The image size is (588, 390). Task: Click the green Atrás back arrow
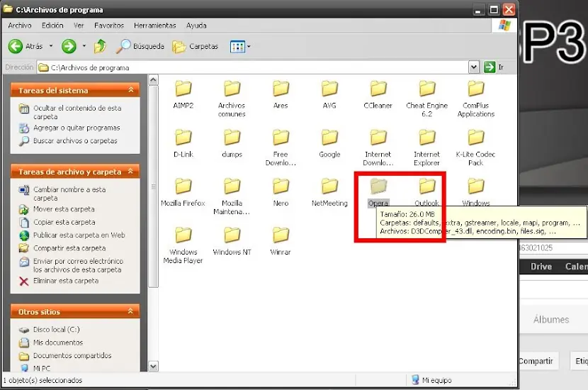pos(16,47)
